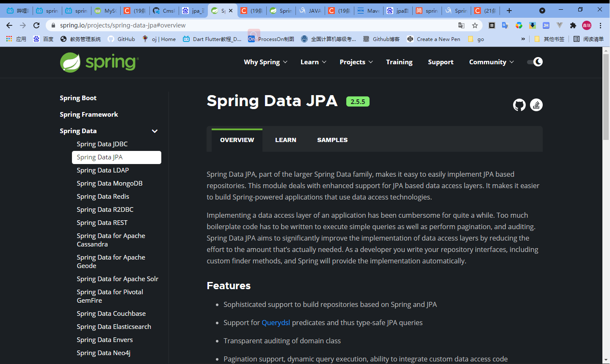610x364 pixels.
Task: Open the GitHub bookmark
Action: 121,39
